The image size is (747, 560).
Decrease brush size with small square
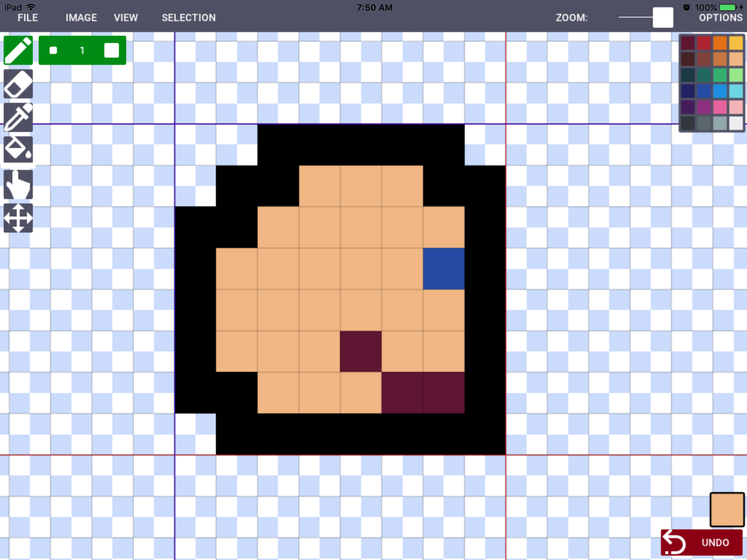click(53, 50)
